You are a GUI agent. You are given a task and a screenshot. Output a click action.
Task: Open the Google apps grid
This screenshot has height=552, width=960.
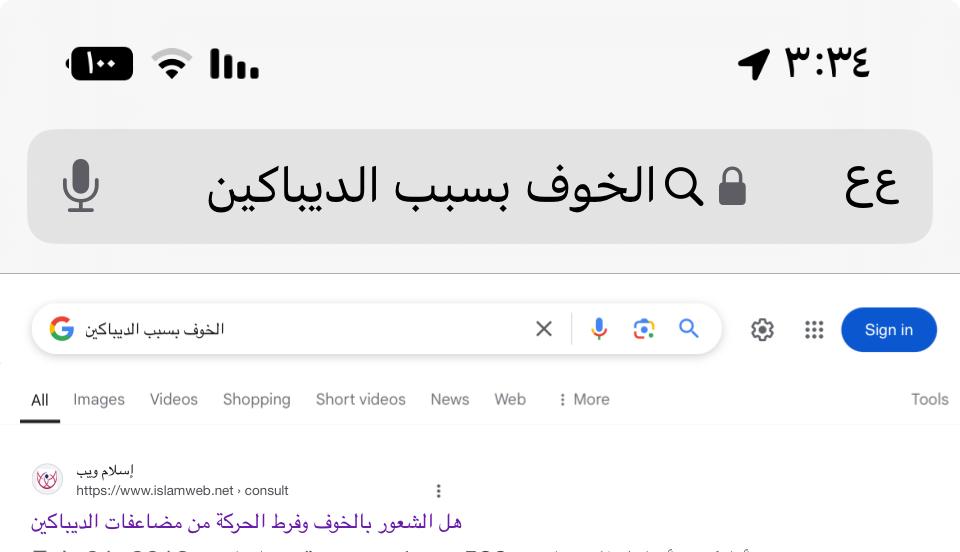click(x=814, y=330)
